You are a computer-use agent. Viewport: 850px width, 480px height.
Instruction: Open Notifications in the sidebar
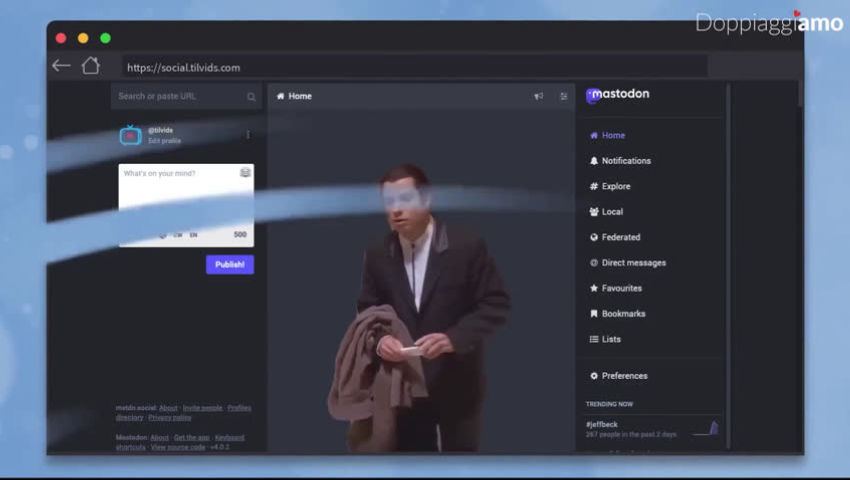(x=625, y=161)
